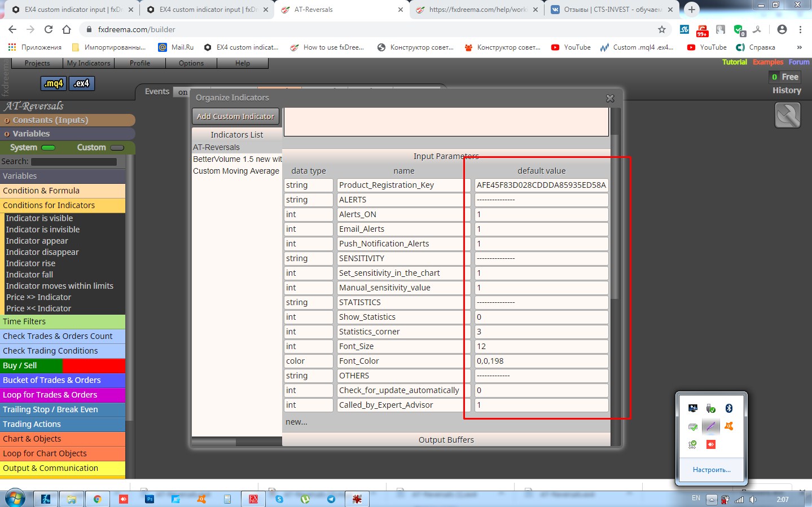
Task: Open Telegram from the taskbar
Action: click(x=331, y=499)
